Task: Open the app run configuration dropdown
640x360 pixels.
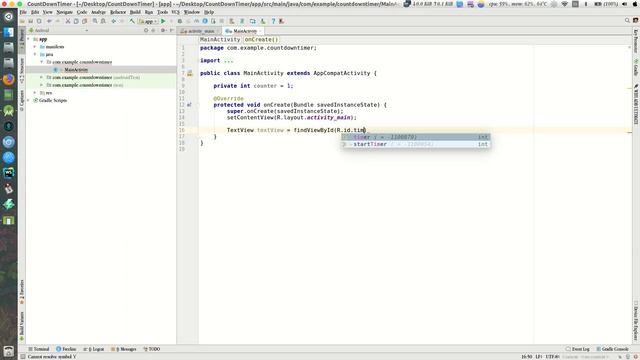Action: click(x=148, y=21)
